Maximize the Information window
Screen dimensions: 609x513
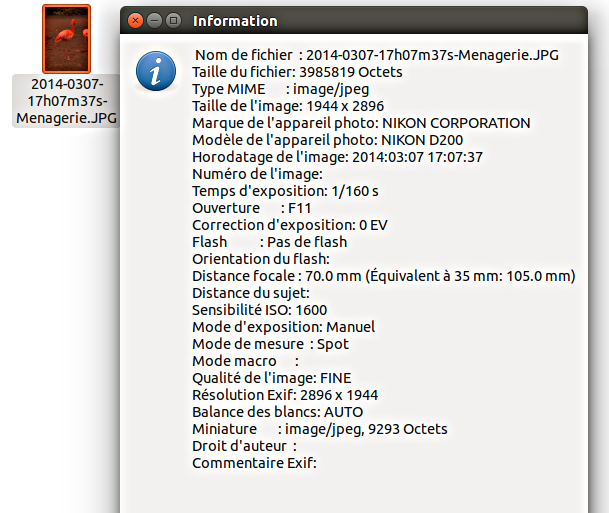[x=173, y=20]
